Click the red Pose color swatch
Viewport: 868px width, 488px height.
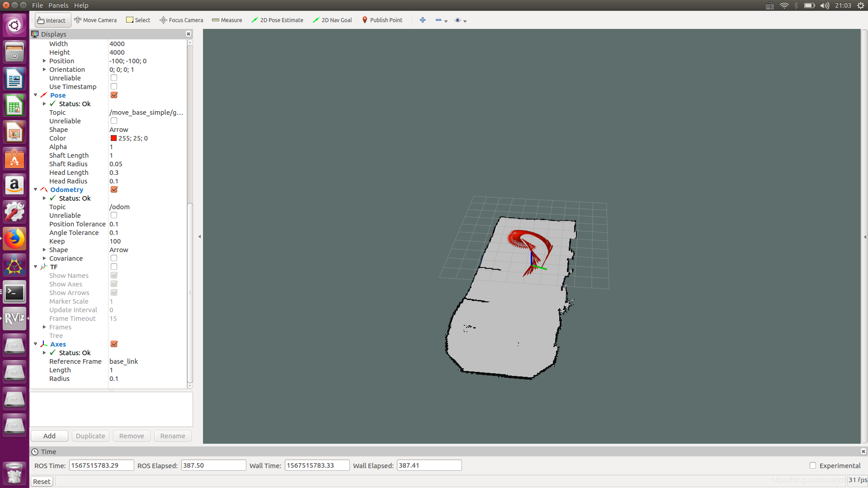click(x=113, y=138)
